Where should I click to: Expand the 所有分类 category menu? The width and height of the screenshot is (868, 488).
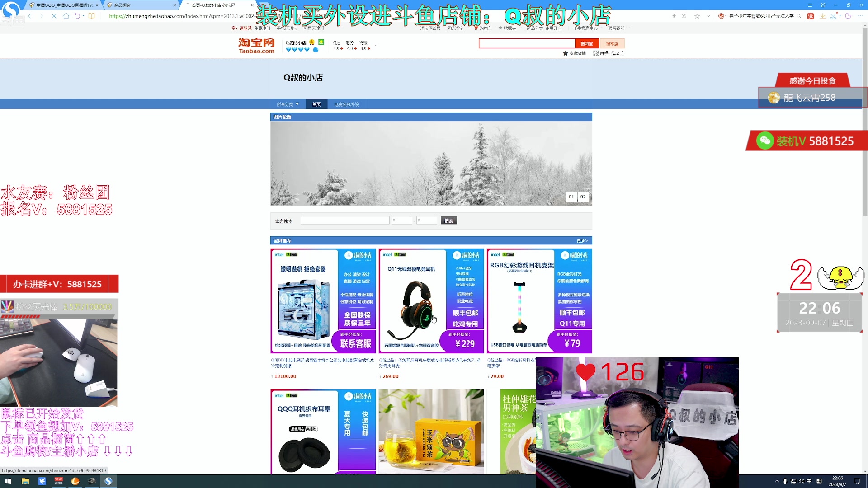[288, 104]
